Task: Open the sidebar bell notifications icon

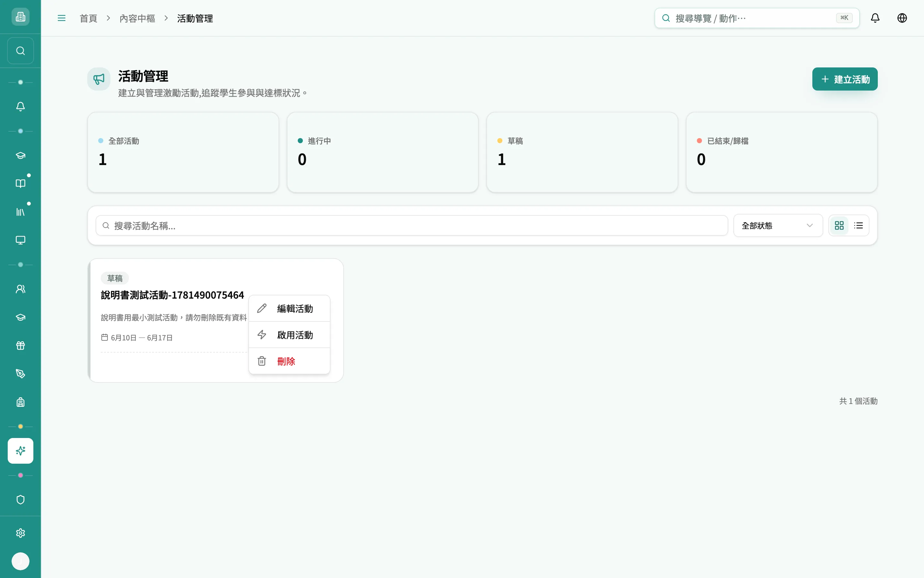Action: tap(20, 107)
